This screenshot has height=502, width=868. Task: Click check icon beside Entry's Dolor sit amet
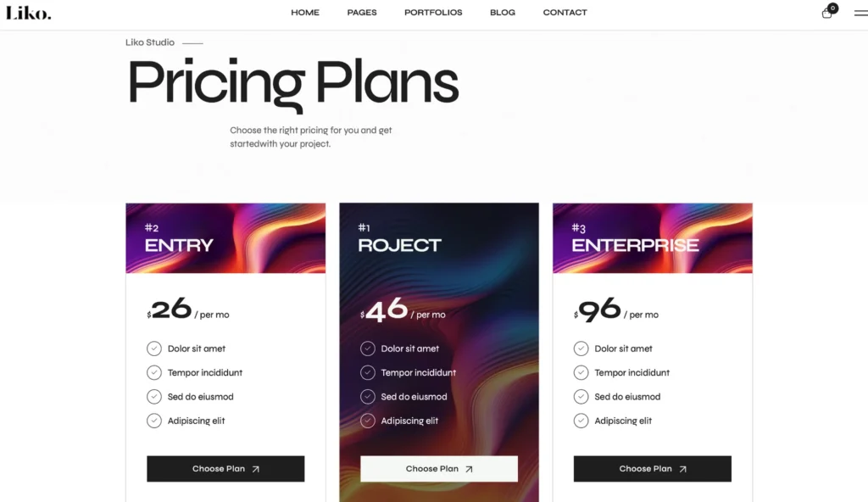[x=154, y=349]
